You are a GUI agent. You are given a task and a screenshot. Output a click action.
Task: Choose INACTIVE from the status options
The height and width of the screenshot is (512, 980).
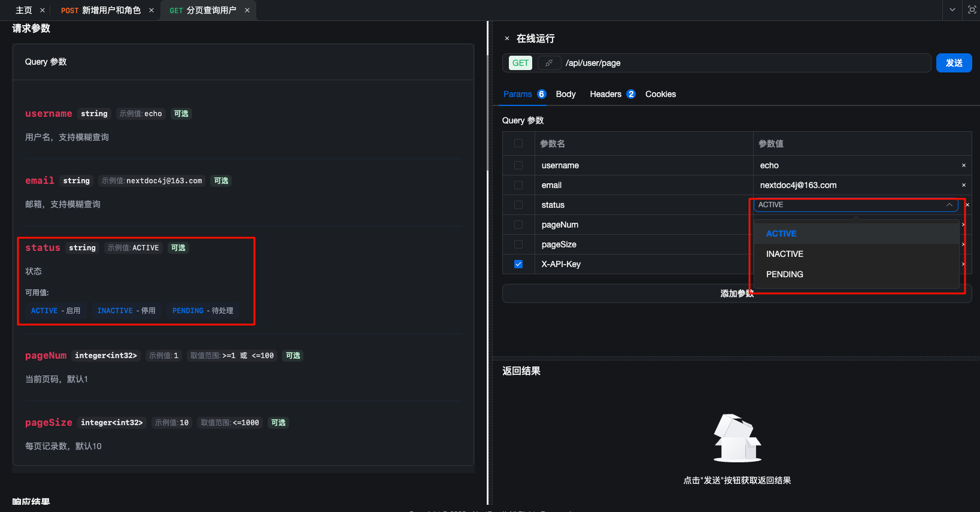click(x=785, y=254)
